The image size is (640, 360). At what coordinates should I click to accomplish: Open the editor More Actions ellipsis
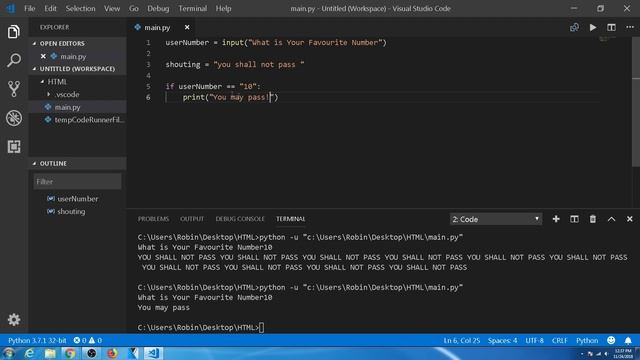tap(630, 27)
